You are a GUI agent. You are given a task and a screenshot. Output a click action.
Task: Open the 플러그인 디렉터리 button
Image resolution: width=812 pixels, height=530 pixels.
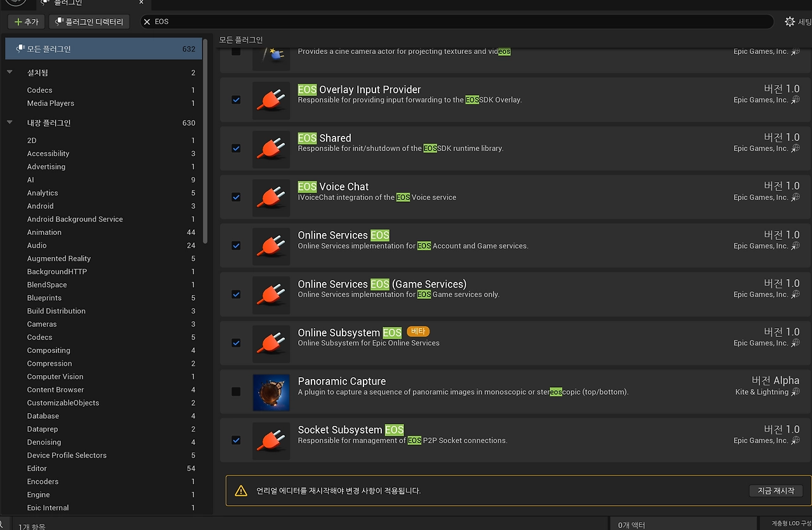pos(89,22)
